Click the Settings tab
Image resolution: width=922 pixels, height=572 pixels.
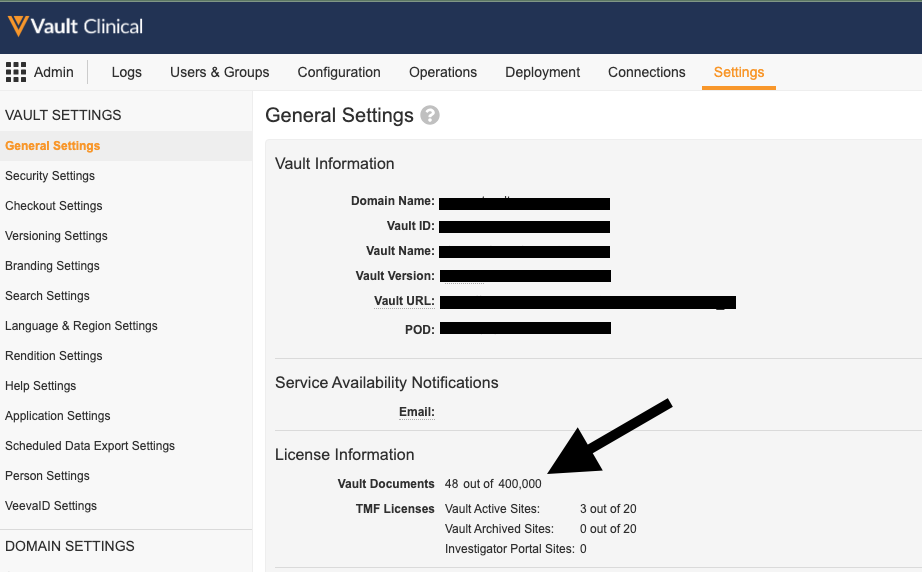(738, 72)
